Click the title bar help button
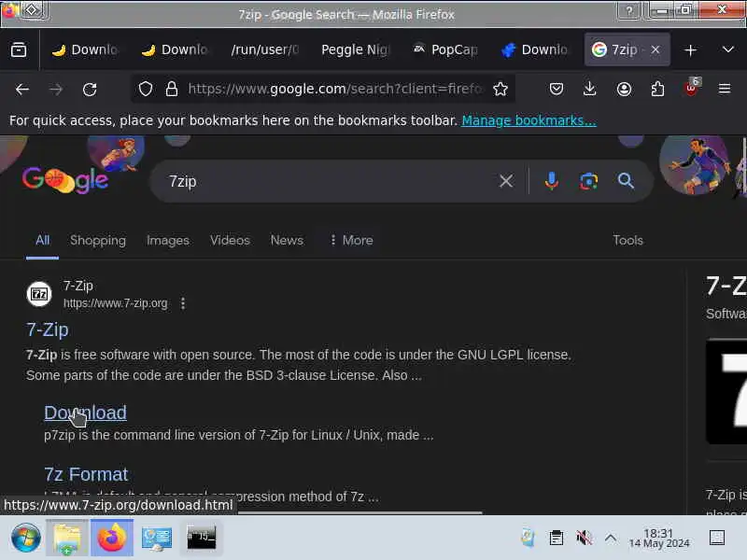The image size is (747, 560). [628, 10]
